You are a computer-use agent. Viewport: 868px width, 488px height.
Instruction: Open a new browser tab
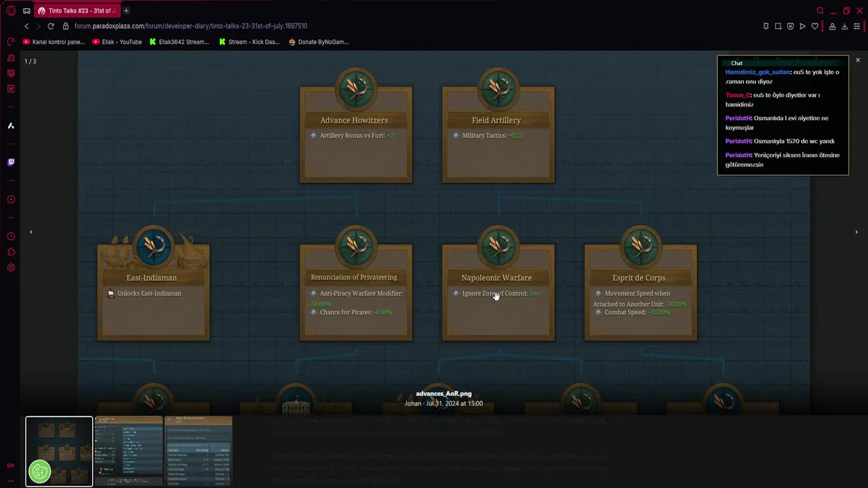click(126, 11)
